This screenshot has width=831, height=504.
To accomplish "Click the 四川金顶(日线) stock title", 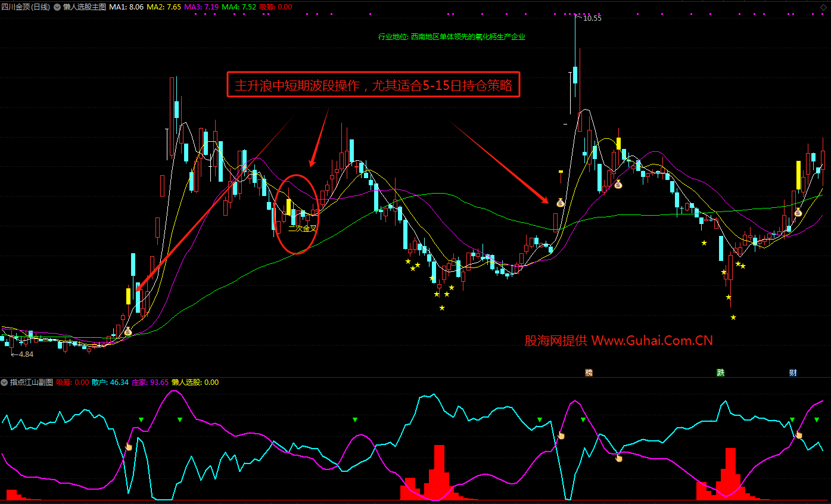I will (x=26, y=7).
